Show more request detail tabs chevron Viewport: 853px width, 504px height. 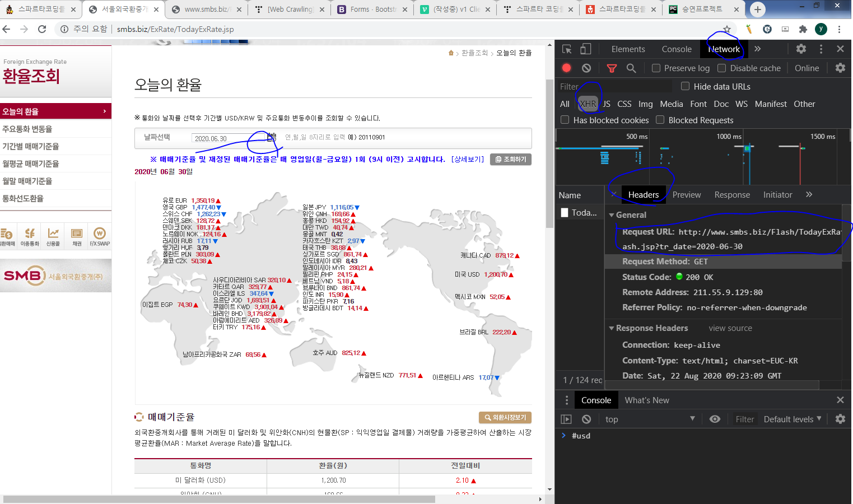click(809, 194)
